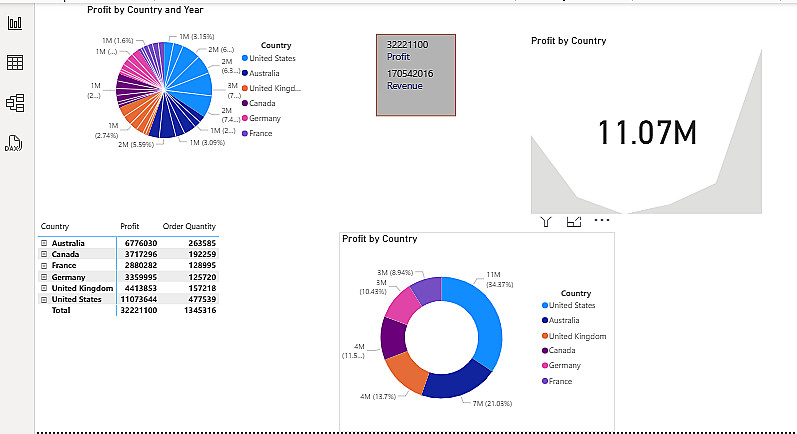The image size is (797, 434).
Task: Click the focus mode icon above the donut chart
Action: tap(574, 221)
